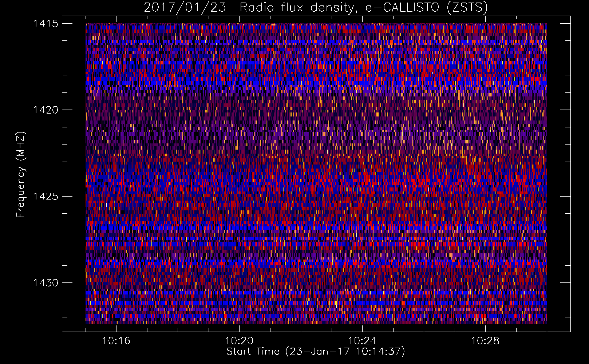Click the 1420 frequency tick label
Screen dimensions: 589x364
pyautogui.click(x=46, y=110)
